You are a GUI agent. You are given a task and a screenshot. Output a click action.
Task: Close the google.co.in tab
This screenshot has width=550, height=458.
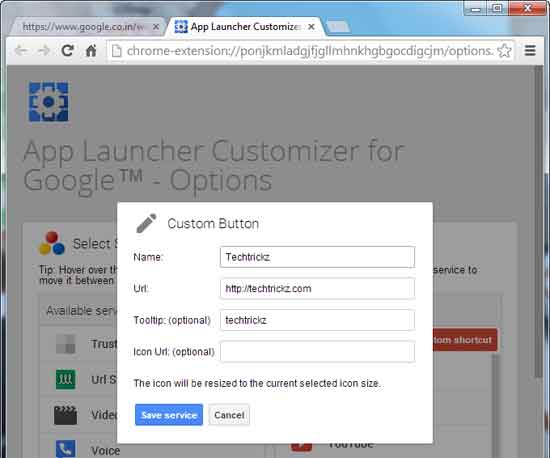[156, 27]
